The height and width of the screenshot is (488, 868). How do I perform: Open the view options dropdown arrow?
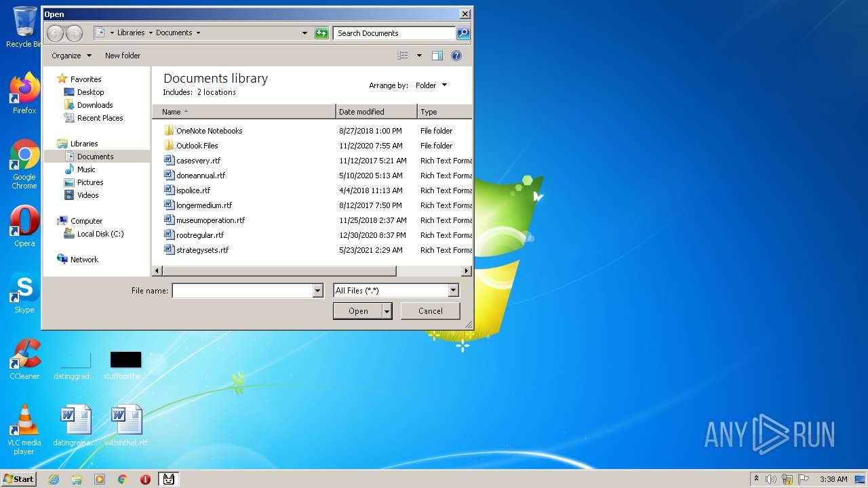(419, 56)
